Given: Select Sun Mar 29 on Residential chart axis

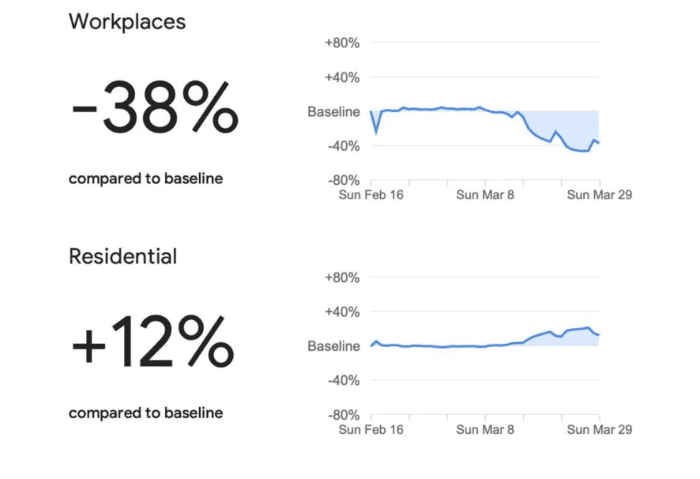Looking at the screenshot, I should 599,429.
